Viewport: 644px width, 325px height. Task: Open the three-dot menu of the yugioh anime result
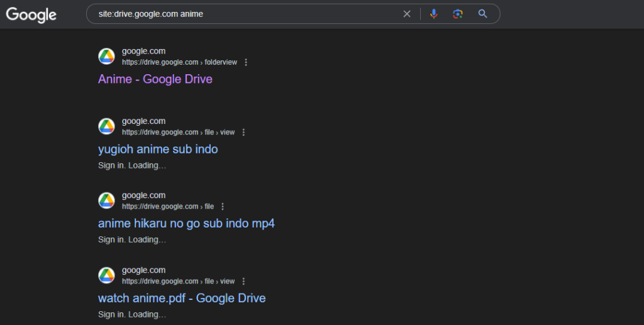243,133
